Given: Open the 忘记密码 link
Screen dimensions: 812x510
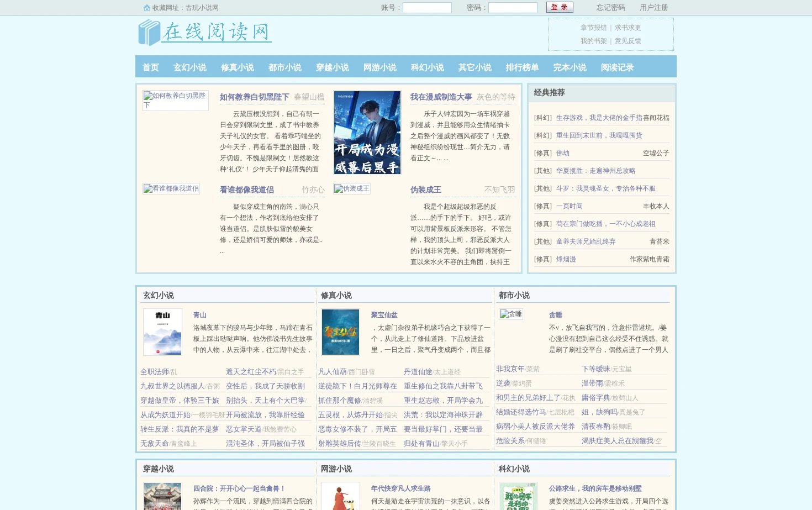Looking at the screenshot, I should pos(610,8).
